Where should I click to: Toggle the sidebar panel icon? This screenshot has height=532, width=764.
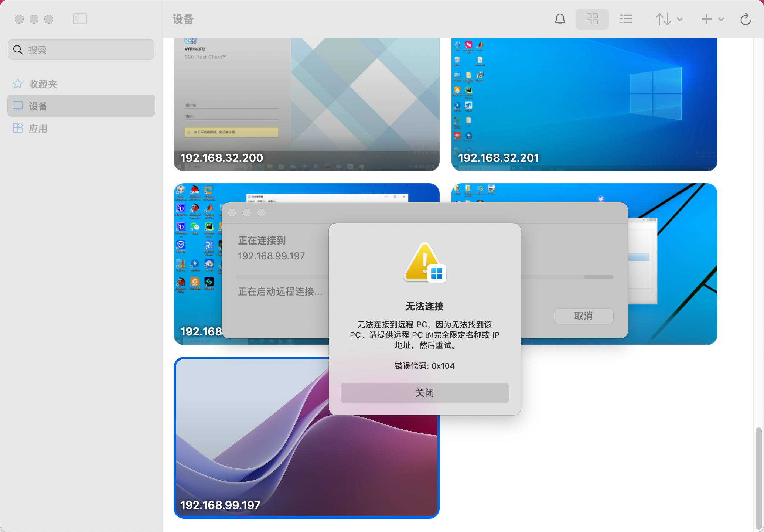tap(80, 19)
